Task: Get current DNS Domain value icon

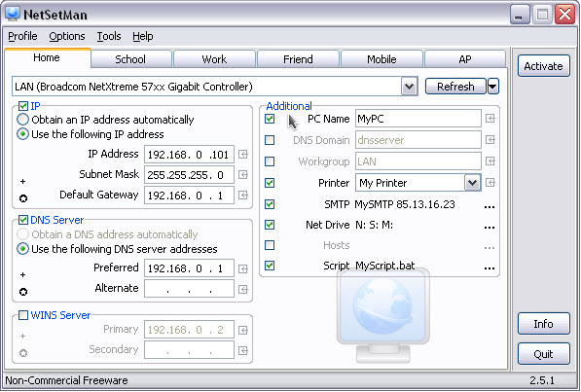Action: (490, 140)
